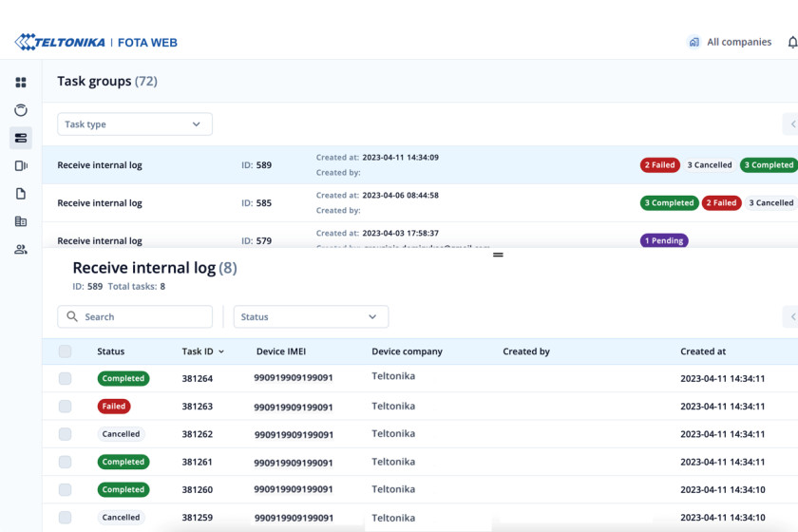Image resolution: width=798 pixels, height=532 pixels.
Task: Click the notification bell icon
Action: (792, 42)
